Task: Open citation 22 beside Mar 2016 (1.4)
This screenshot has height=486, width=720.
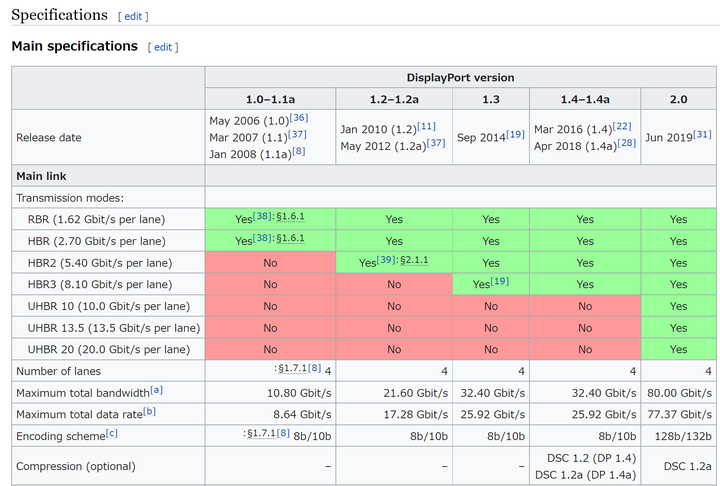Action: 622,126
